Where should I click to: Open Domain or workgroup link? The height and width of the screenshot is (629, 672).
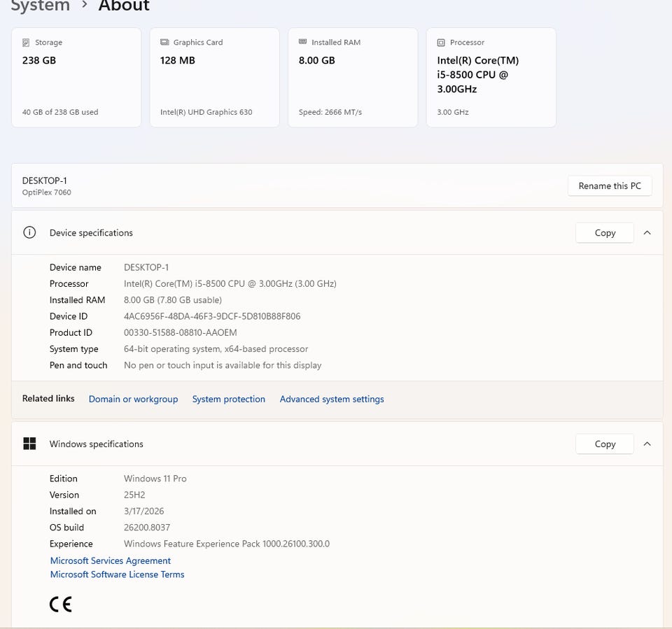pyautogui.click(x=133, y=399)
